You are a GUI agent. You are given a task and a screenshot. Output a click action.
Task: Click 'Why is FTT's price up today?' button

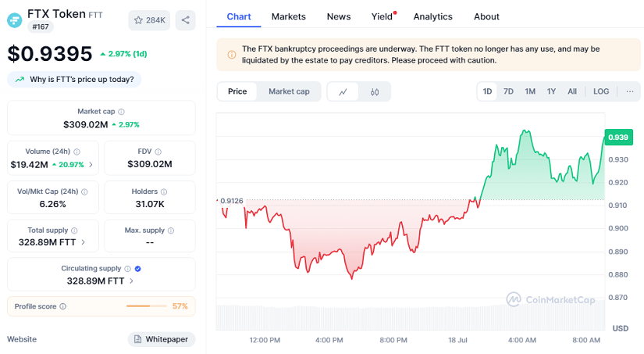click(x=74, y=80)
